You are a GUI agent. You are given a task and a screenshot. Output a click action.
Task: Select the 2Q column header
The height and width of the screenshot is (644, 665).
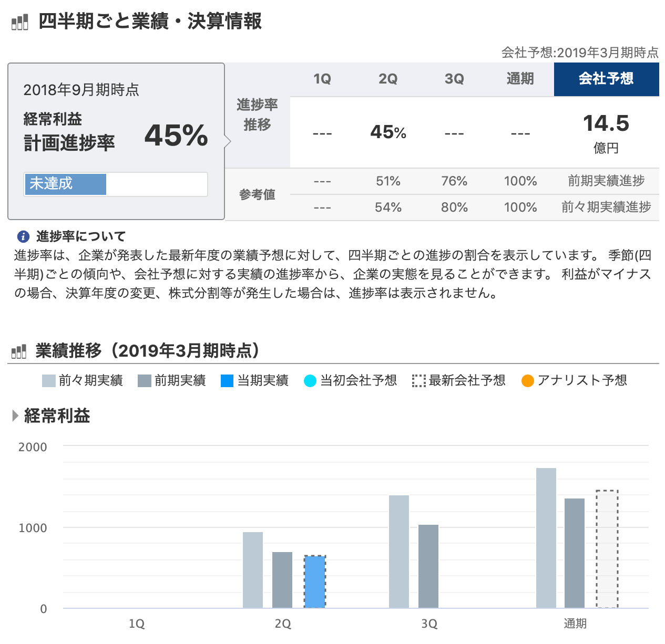point(387,79)
